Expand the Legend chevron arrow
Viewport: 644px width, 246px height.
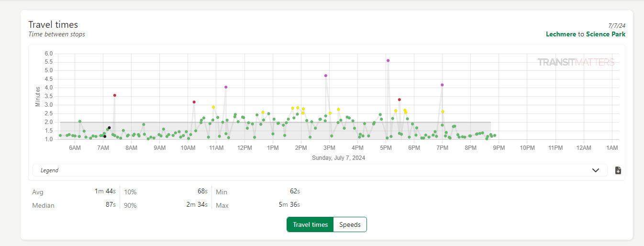click(596, 170)
